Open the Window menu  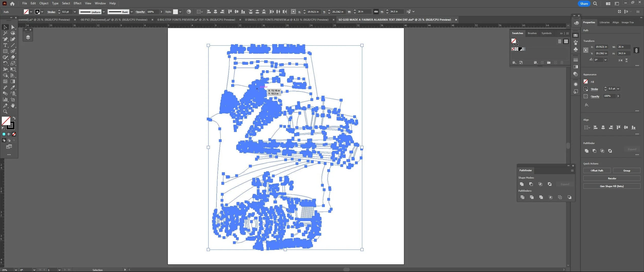(100, 3)
